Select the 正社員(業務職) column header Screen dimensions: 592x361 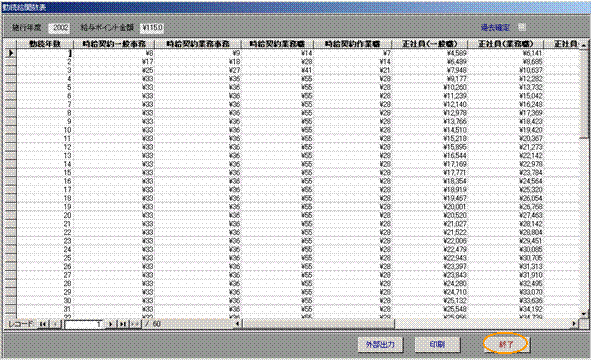pos(506,44)
